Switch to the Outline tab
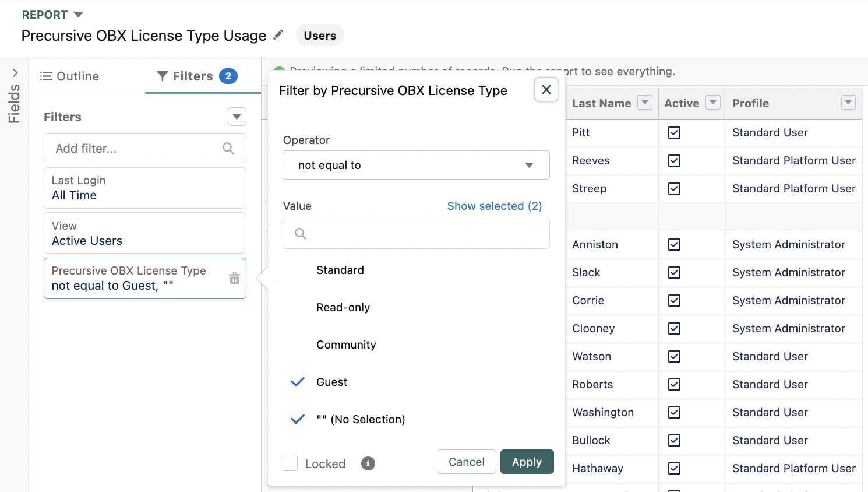The height and width of the screenshot is (492, 868). [x=69, y=76]
